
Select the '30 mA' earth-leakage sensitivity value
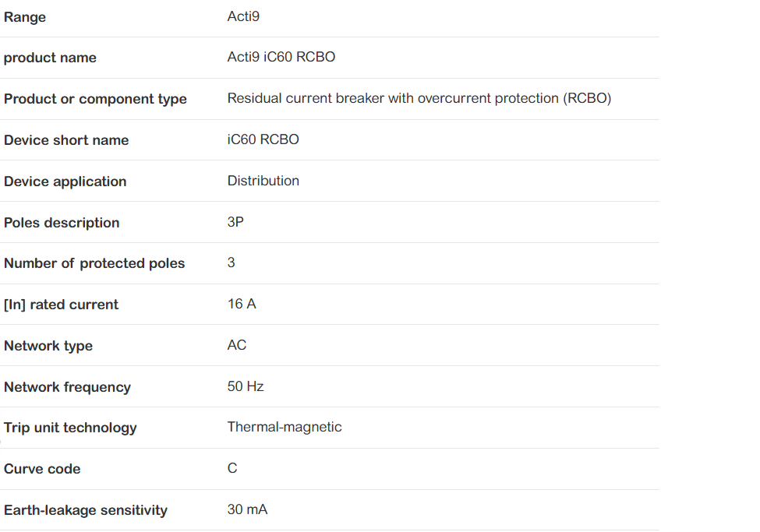coord(247,510)
